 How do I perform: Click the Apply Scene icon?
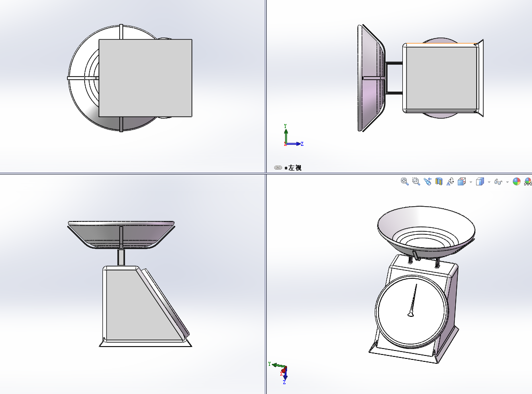point(528,181)
